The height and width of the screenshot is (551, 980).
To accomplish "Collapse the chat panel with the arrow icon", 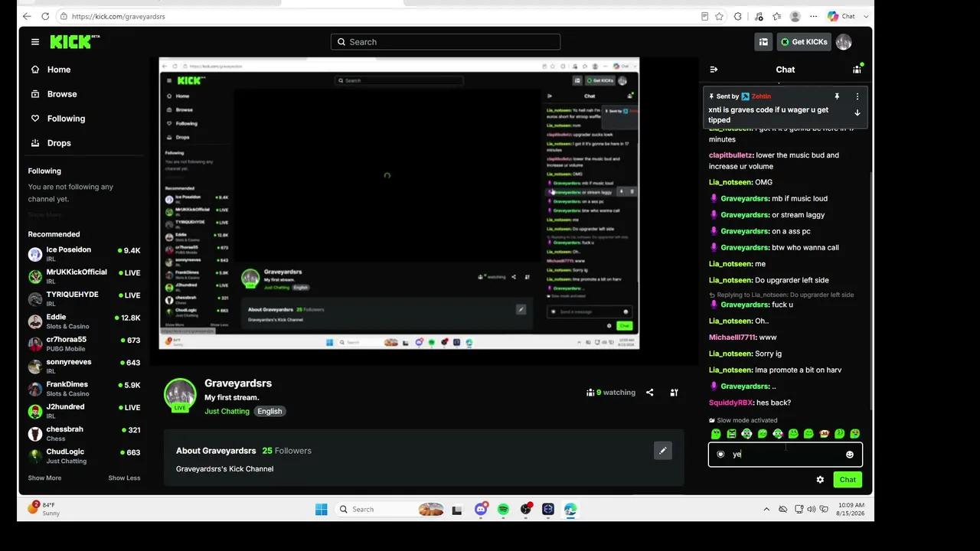I will coord(714,70).
